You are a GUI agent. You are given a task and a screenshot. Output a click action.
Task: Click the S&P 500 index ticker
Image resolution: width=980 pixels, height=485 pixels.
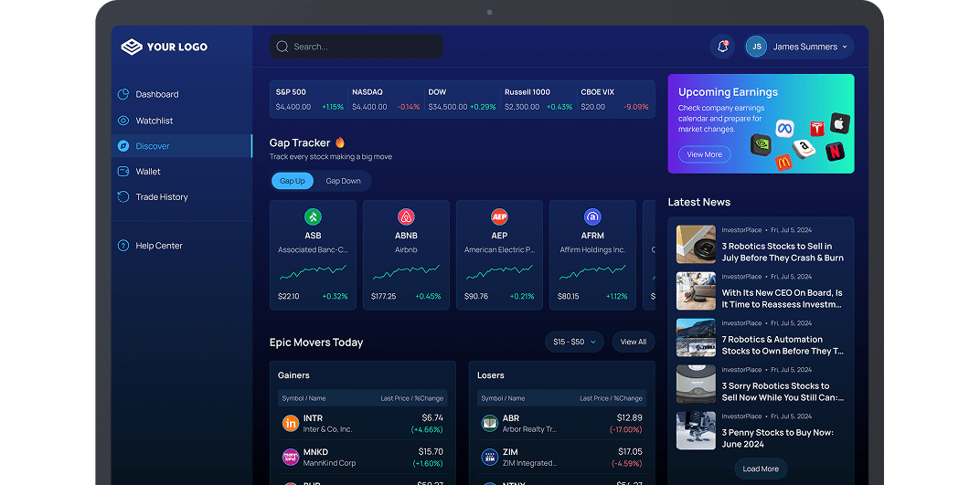pos(309,100)
